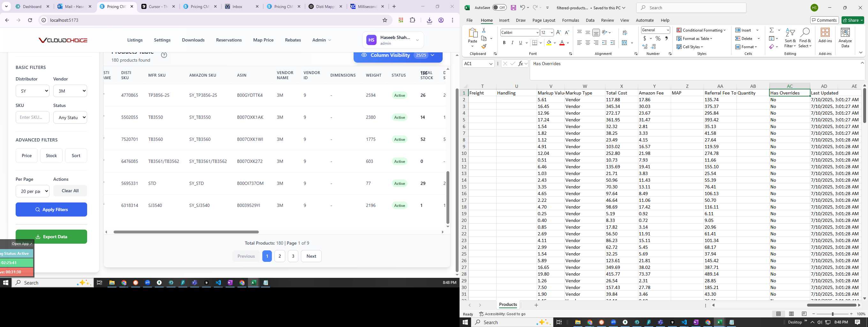Save the workbook using the floppy disk icon
This screenshot has width=868, height=327.
click(513, 7)
